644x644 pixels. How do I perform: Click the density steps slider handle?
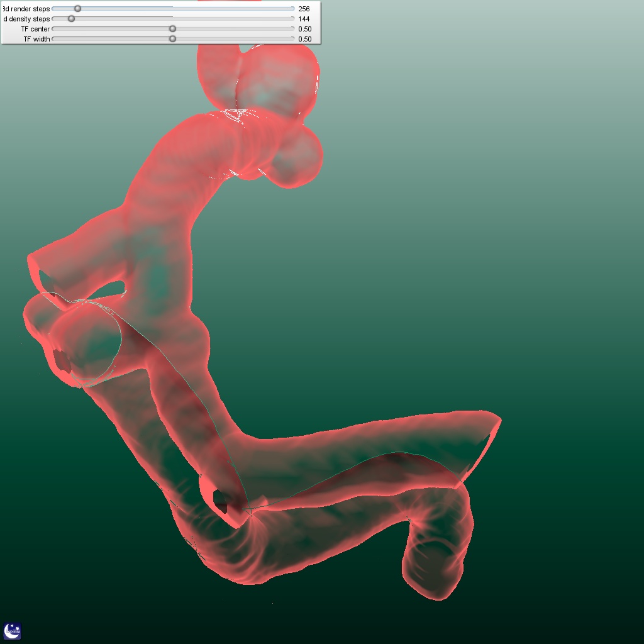[72, 19]
